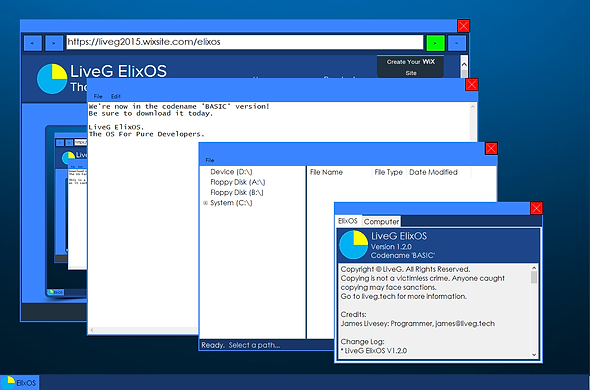Viewport: 590px width, 390px height.
Task: Click the browser page scrollbar up arrow
Action: pyautogui.click(x=464, y=64)
